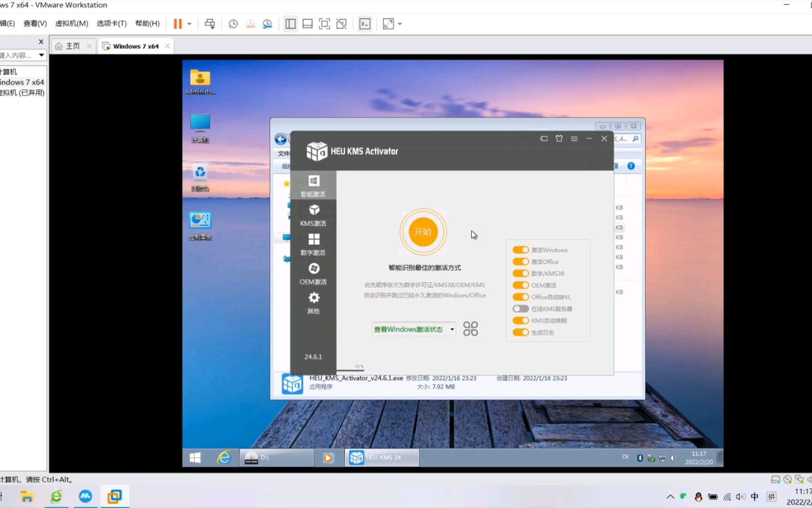This screenshot has width=812, height=508.
Task: Click the HEU KMS 24 taskbar button
Action: pos(382,457)
